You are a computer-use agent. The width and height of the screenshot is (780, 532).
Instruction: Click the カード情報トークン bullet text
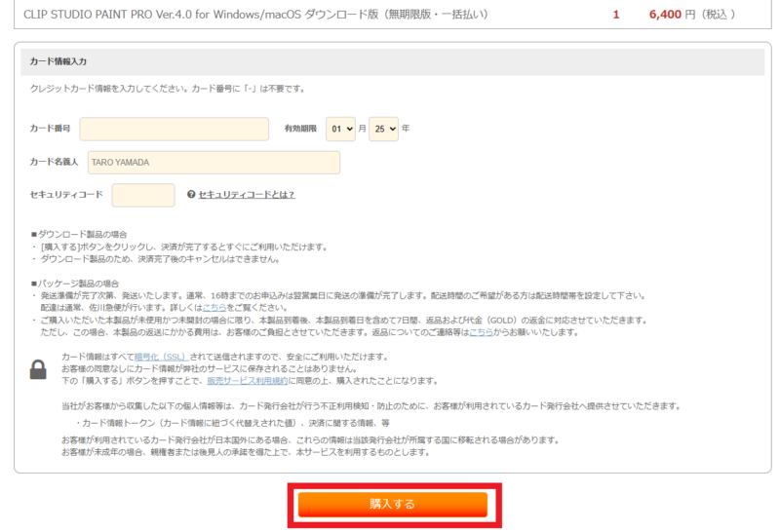(233, 423)
